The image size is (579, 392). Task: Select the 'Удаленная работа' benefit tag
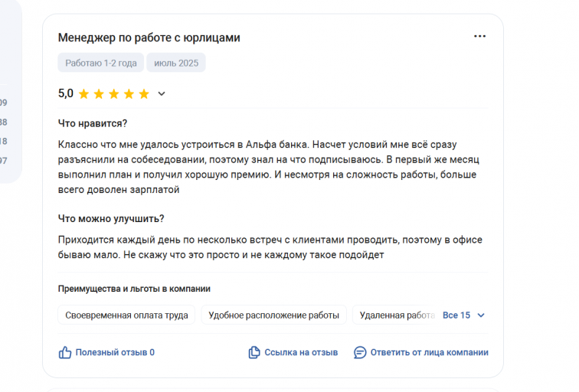(x=395, y=315)
